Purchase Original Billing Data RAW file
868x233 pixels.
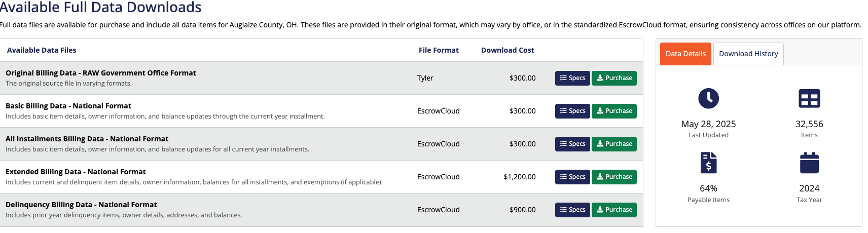click(614, 78)
